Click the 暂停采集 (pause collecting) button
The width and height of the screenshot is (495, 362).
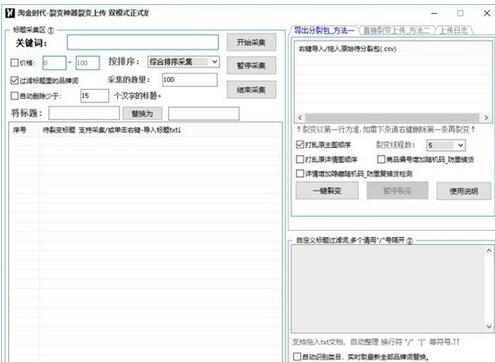pyautogui.click(x=251, y=65)
